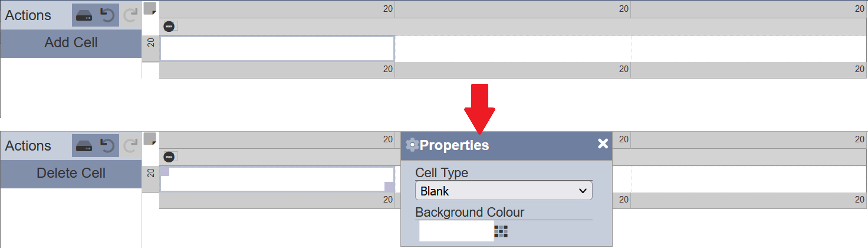Click the greyed redo arrow above Add Cell
Screen dimensions: 868x248
tap(130, 15)
